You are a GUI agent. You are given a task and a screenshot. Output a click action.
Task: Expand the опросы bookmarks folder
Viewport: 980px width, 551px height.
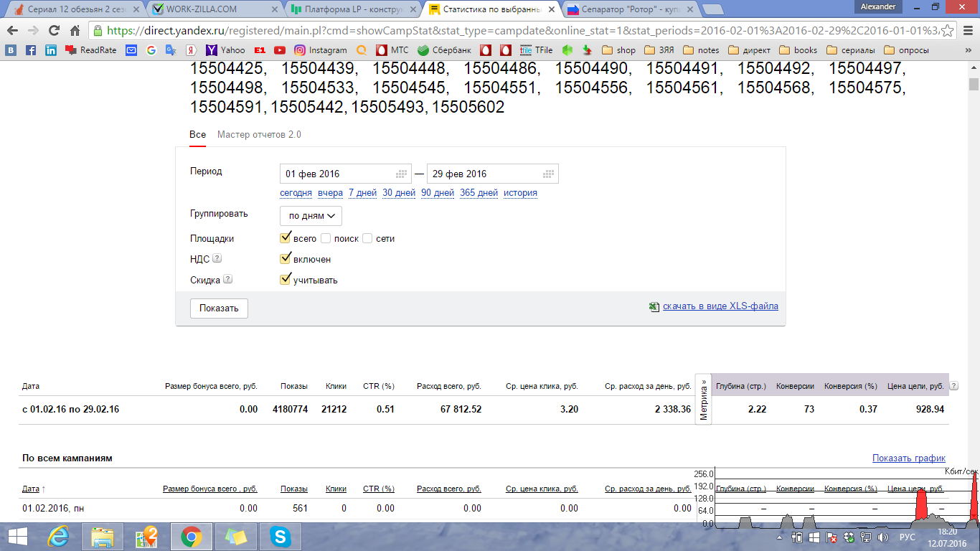tap(907, 50)
